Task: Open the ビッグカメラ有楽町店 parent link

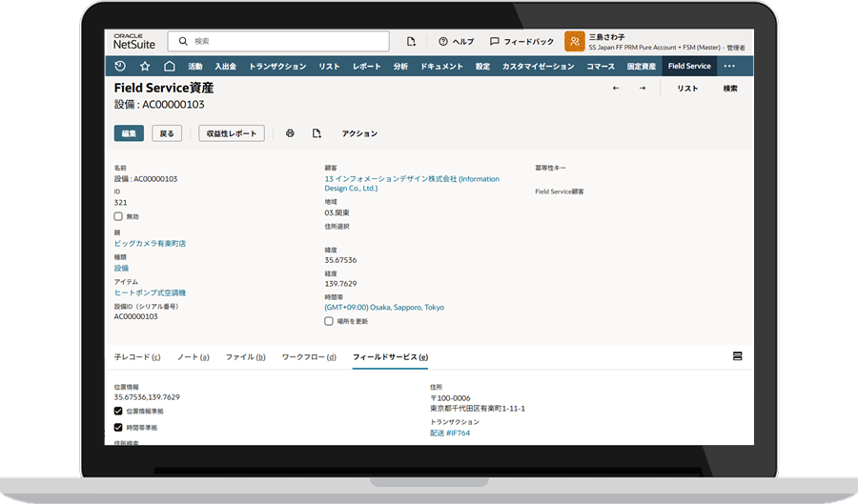Action: click(150, 243)
